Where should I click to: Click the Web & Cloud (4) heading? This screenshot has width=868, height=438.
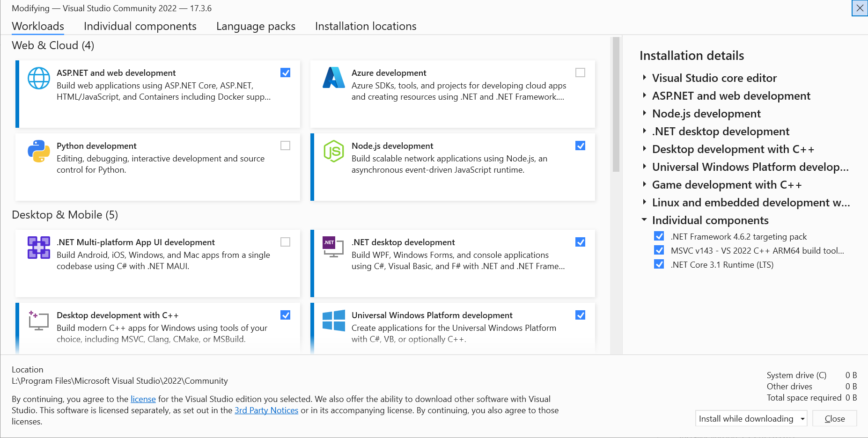pyautogui.click(x=53, y=45)
